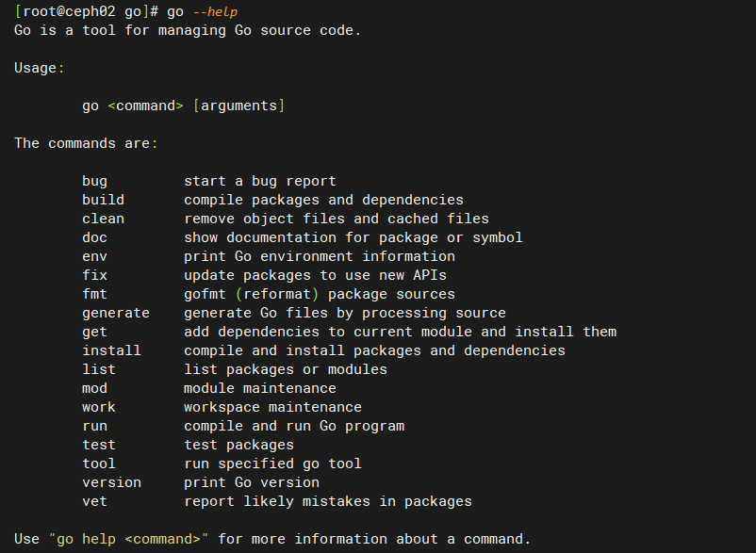The image size is (756, 553).
Task: Select the 'clean' command text
Action: [103, 218]
